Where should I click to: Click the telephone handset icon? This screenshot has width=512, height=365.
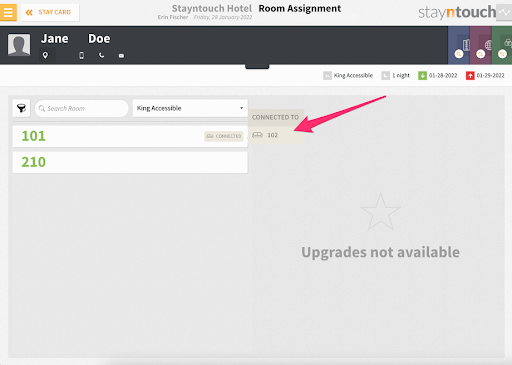pyautogui.click(x=101, y=55)
